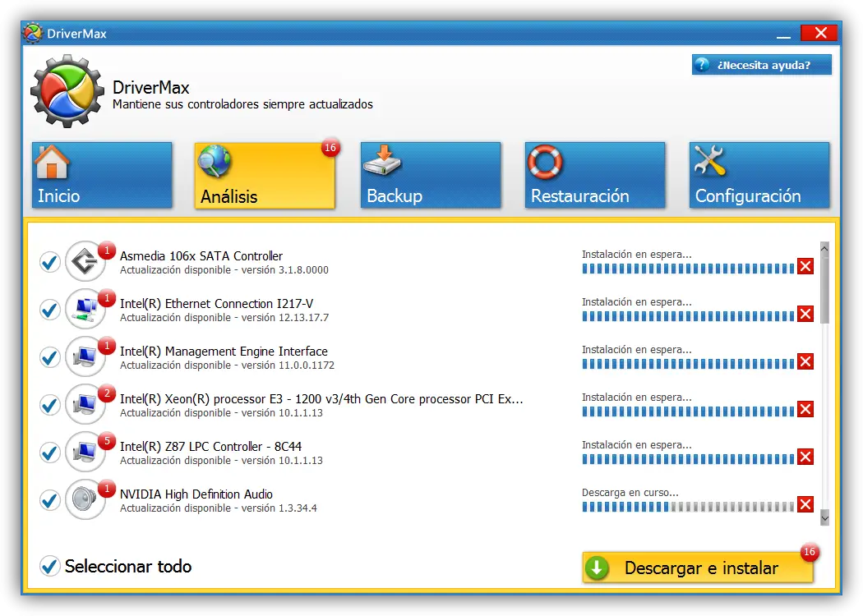Click the 16 badge on the Análisis tab

330,147
